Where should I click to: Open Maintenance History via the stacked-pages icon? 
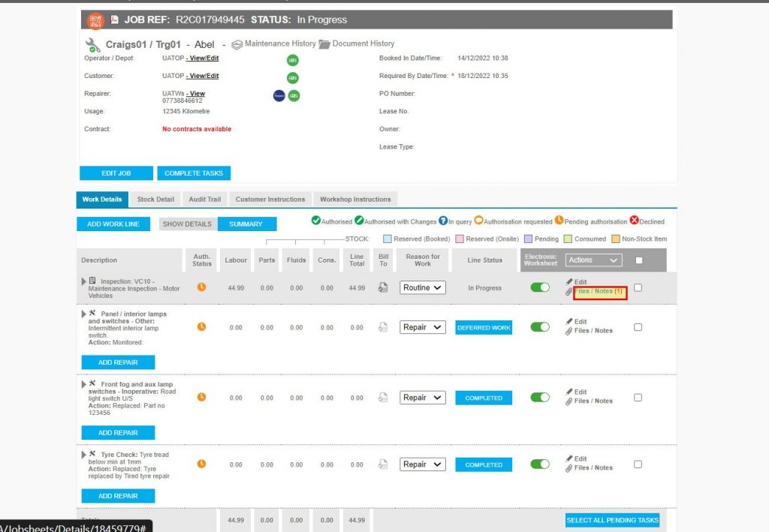[x=238, y=44]
